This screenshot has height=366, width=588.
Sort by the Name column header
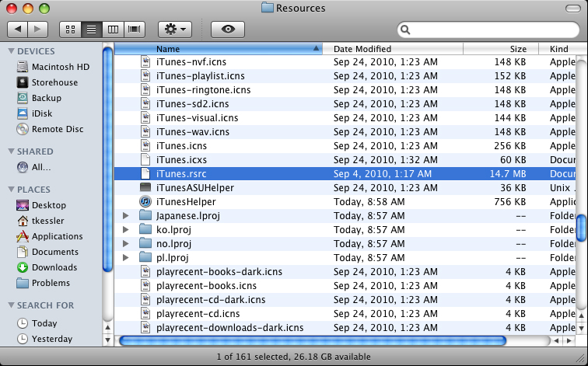pyautogui.click(x=219, y=49)
